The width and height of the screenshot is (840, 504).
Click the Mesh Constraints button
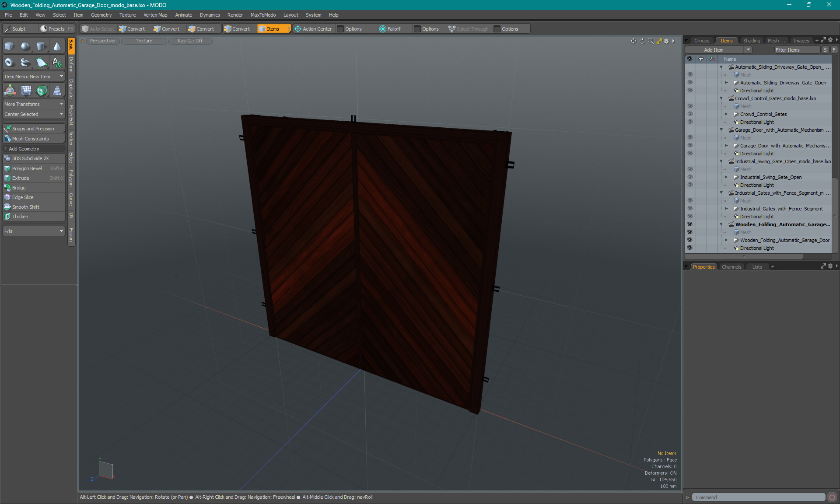[x=34, y=139]
